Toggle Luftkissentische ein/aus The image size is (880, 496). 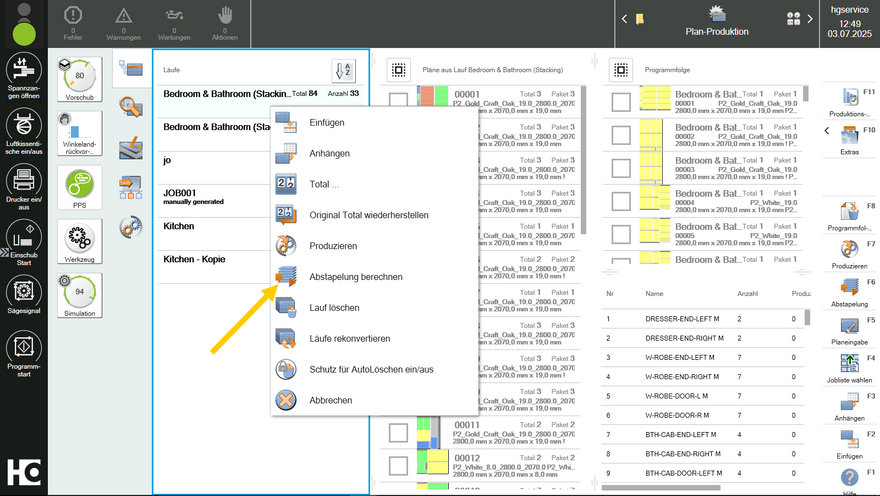(x=24, y=131)
